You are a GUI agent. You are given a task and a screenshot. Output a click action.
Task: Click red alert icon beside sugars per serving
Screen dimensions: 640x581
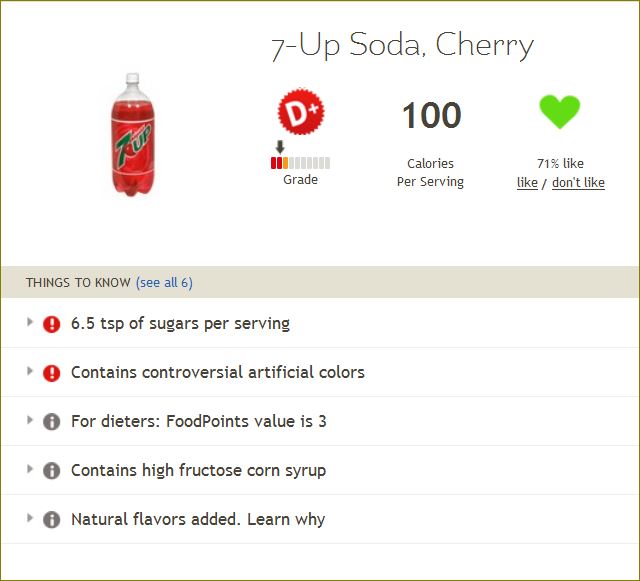[x=51, y=324]
